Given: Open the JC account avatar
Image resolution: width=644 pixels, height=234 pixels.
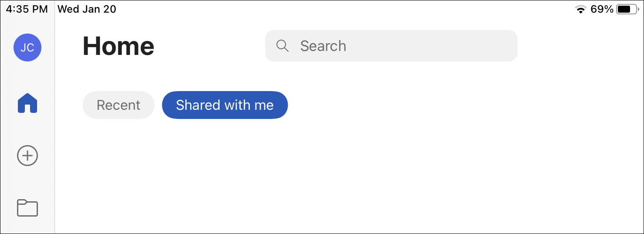Looking at the screenshot, I should 27,47.
